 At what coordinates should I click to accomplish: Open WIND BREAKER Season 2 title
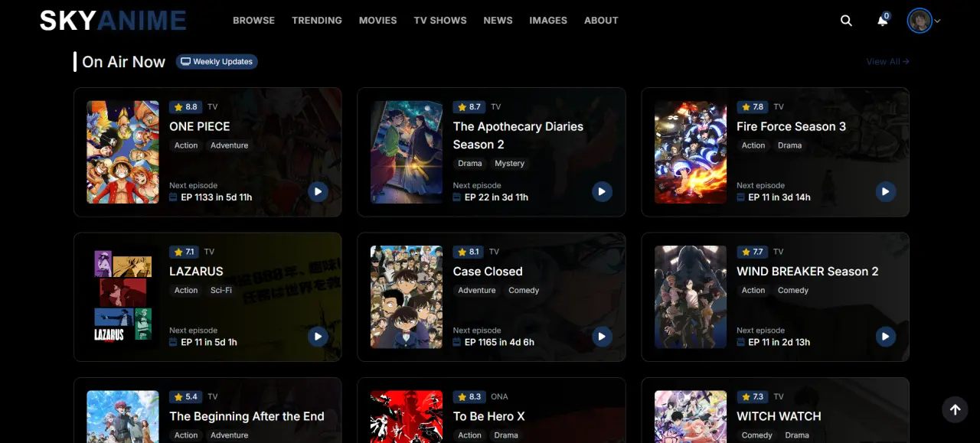[x=808, y=272]
